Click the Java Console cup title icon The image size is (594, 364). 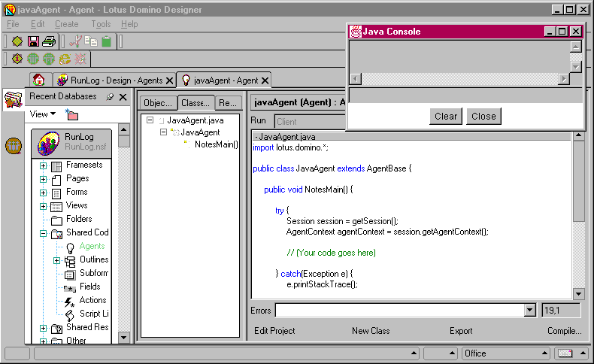tap(356, 32)
